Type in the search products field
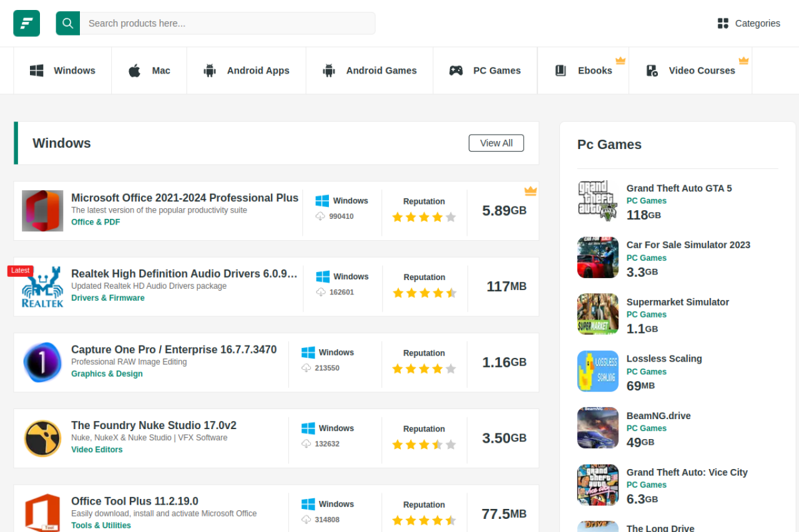The height and width of the screenshot is (532, 799). [x=228, y=23]
